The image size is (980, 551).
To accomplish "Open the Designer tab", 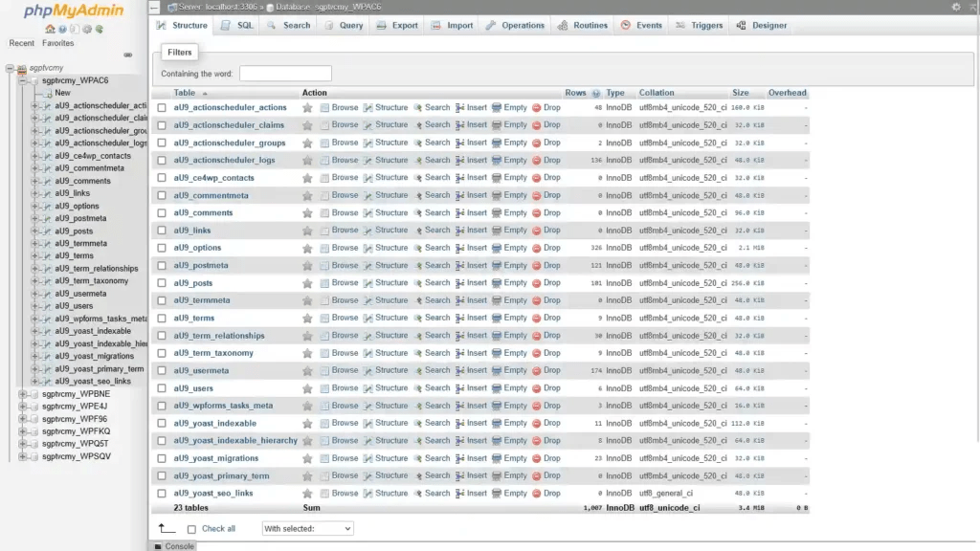I will pos(762,26).
